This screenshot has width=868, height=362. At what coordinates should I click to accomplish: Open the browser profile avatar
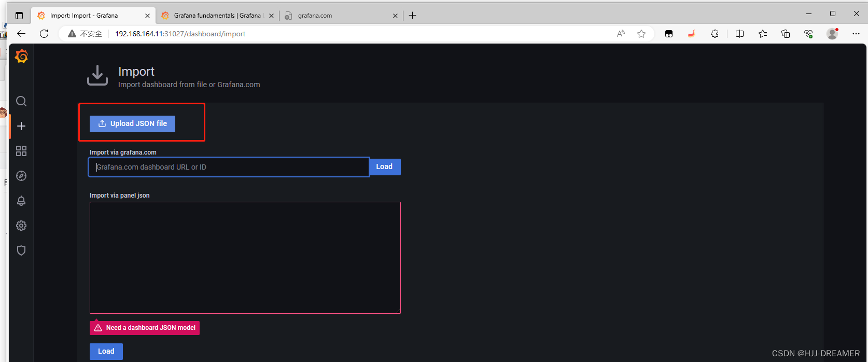(x=832, y=34)
